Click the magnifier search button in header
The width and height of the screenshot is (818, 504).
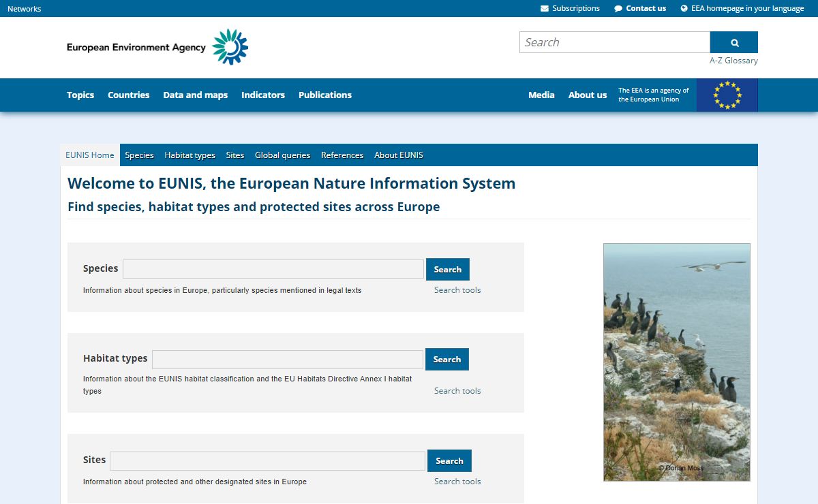[734, 42]
